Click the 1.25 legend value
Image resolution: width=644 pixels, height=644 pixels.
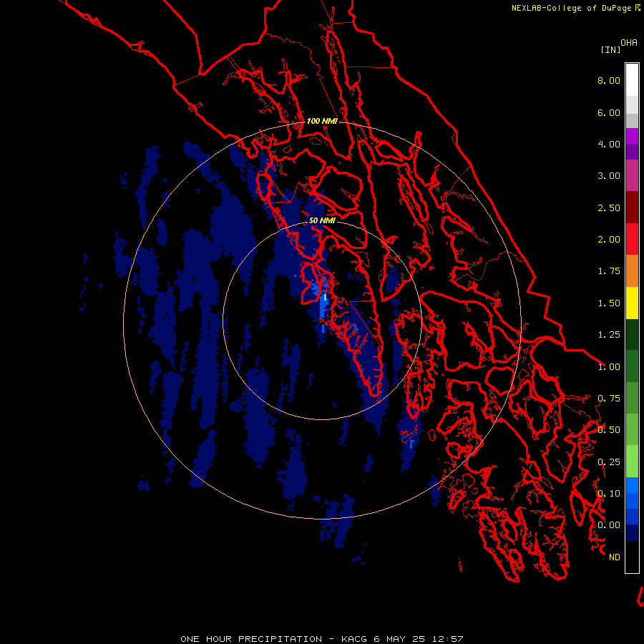click(609, 335)
